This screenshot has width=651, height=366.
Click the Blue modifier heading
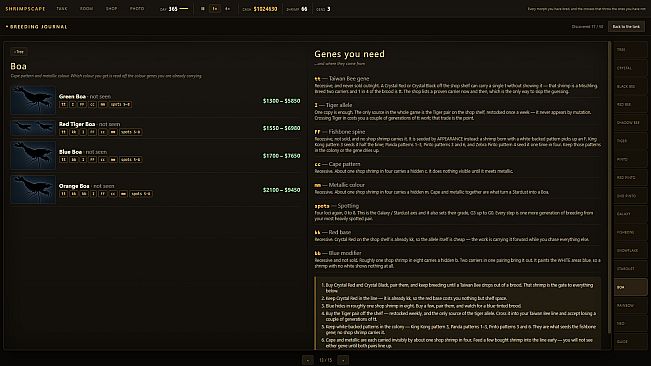pos(338,253)
